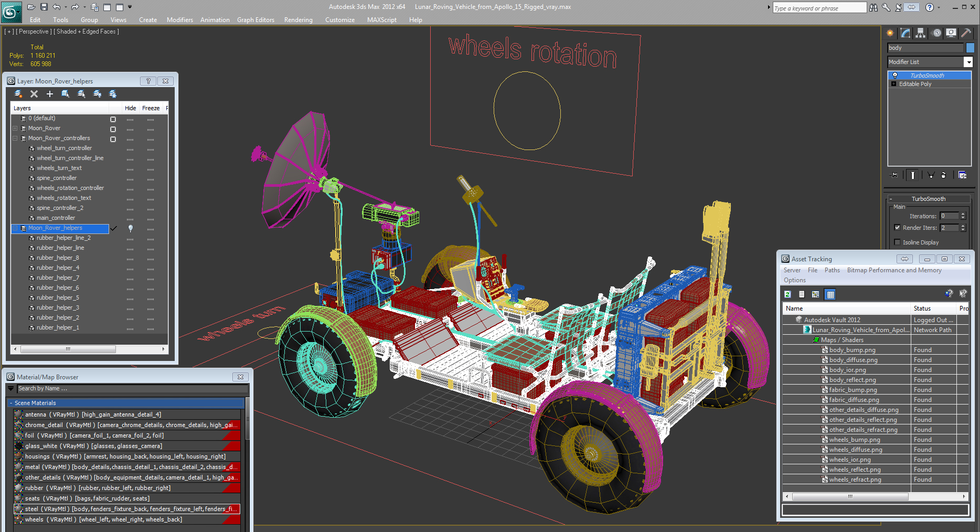Open the Modifier List dropdown

pos(968,62)
